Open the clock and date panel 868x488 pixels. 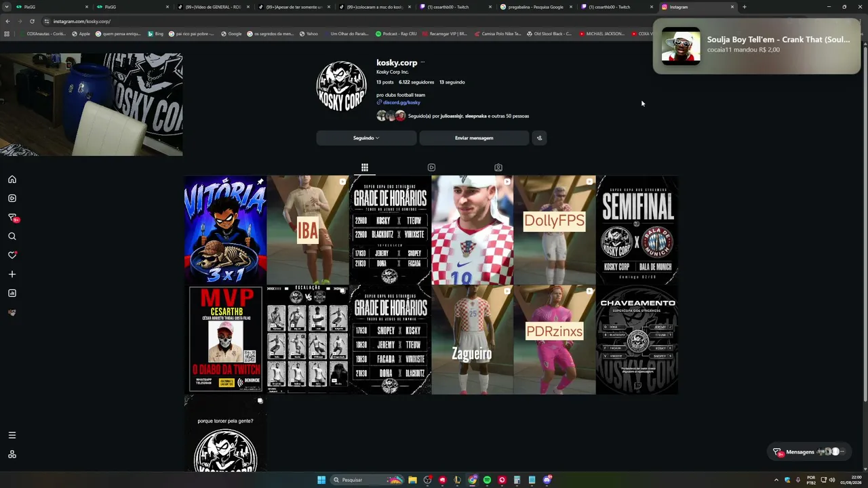(851, 480)
